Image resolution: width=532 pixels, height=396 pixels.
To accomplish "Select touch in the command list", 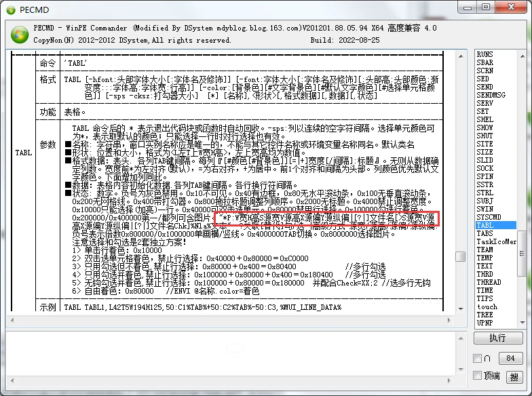I will pyautogui.click(x=487, y=306).
